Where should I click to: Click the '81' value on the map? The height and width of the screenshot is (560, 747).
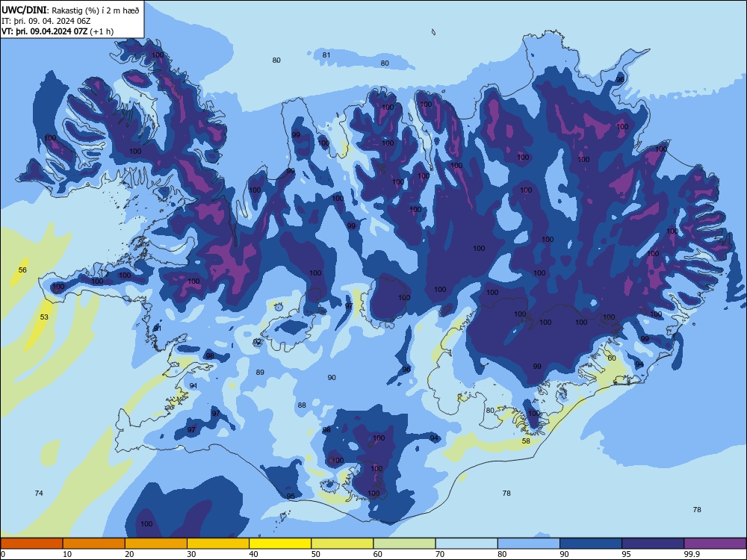[x=326, y=55]
